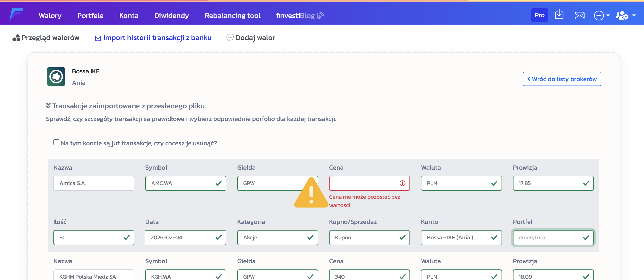Open the mail envelope icon
The image size is (644, 280).
click(579, 15)
